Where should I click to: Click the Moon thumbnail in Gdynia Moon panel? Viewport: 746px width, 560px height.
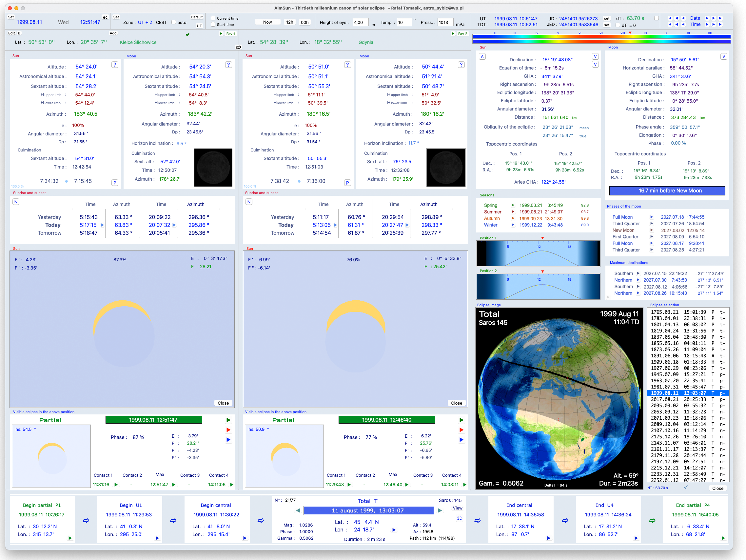[446, 167]
